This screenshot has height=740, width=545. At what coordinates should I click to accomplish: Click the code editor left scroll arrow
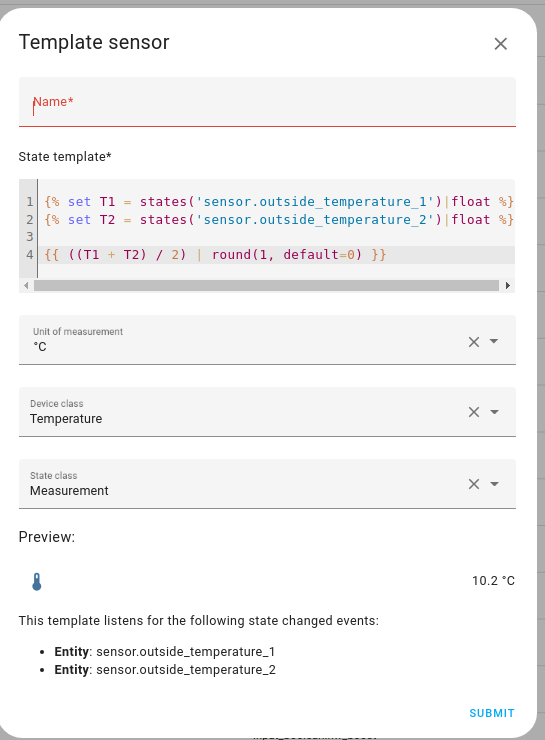pos(26,285)
